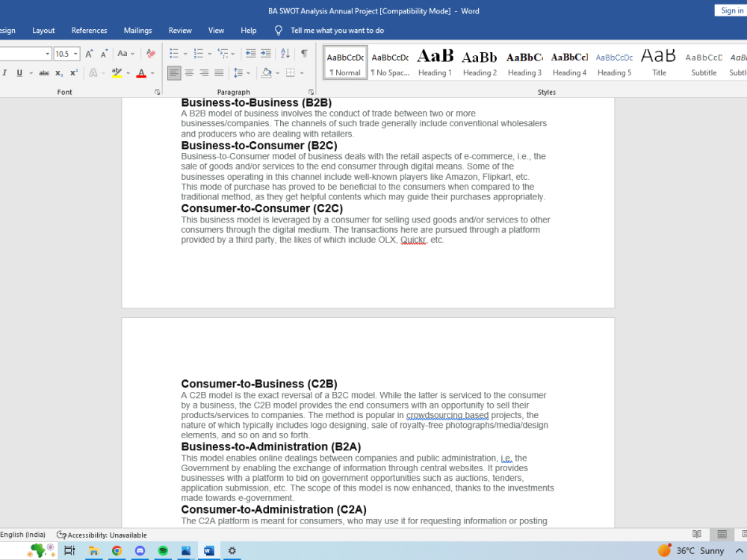747x560 pixels.
Task: Expand bullet library dropdown arrow
Action: click(185, 54)
